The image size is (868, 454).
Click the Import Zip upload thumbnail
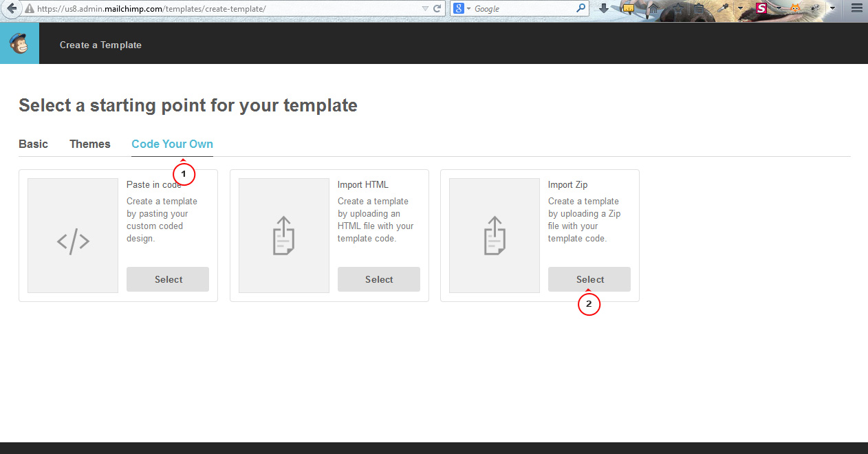point(495,235)
